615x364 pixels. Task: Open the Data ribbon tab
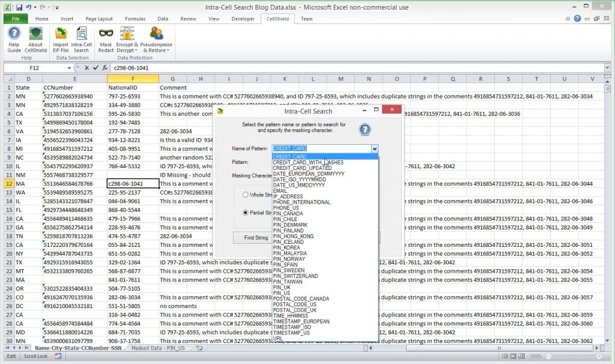163,19
